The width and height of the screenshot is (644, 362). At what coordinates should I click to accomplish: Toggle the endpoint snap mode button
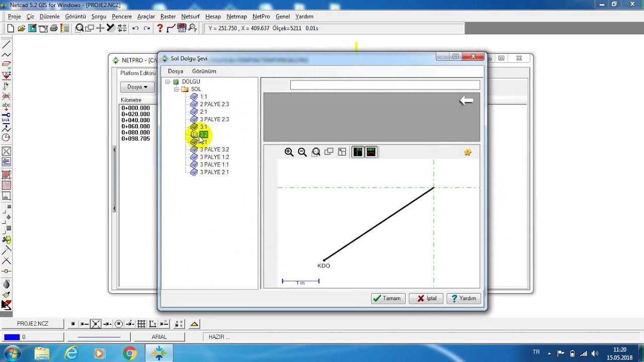click(x=85, y=324)
